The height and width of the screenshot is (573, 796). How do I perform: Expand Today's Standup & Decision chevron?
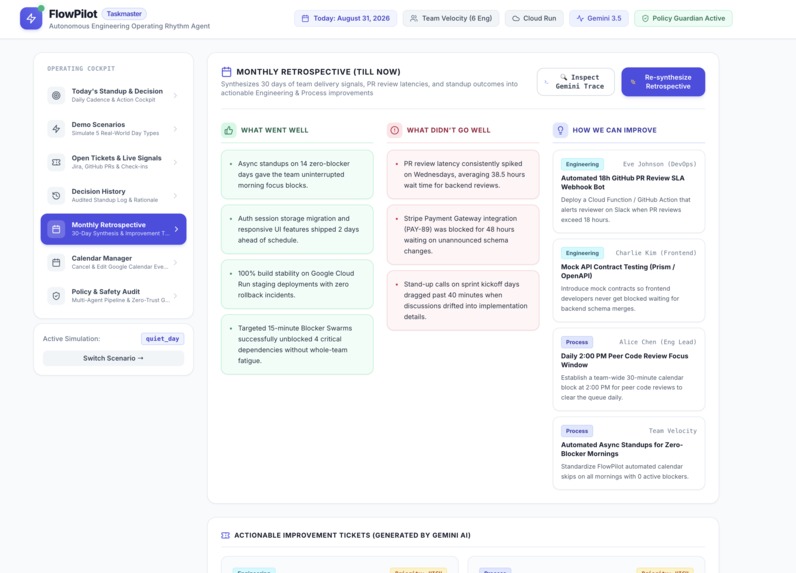(175, 95)
